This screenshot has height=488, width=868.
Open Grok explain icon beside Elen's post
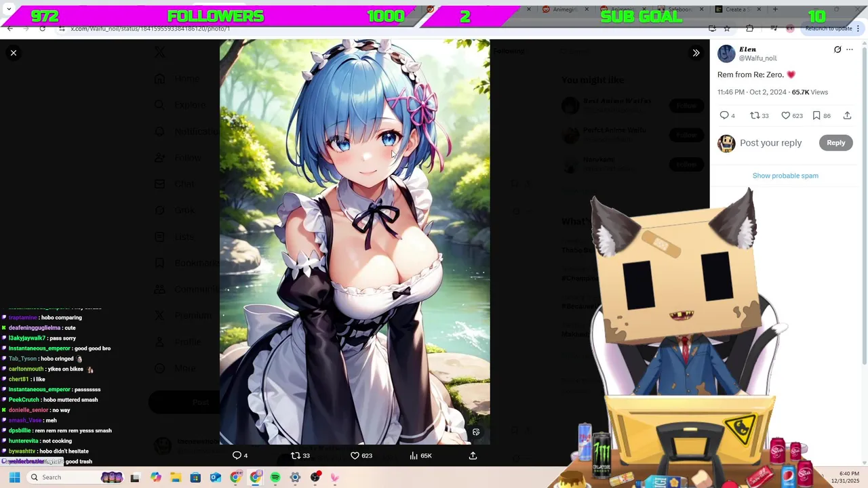(x=837, y=49)
